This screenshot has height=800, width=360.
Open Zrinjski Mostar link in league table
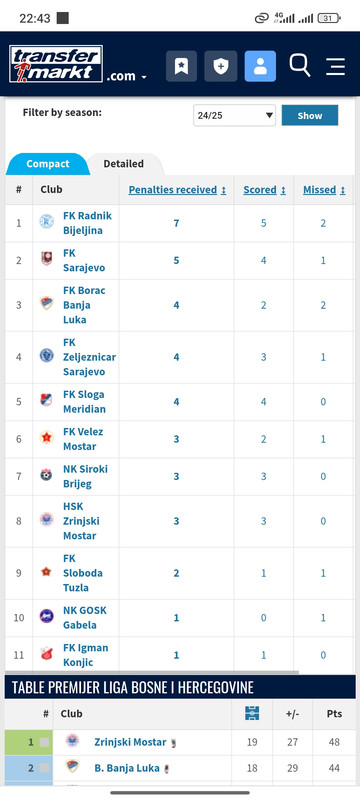click(130, 742)
